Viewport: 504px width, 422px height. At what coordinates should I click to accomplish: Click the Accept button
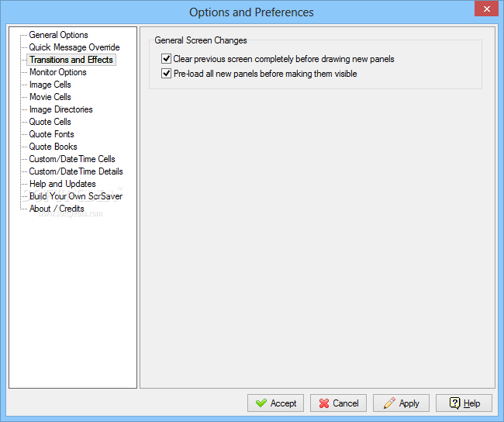click(x=275, y=403)
